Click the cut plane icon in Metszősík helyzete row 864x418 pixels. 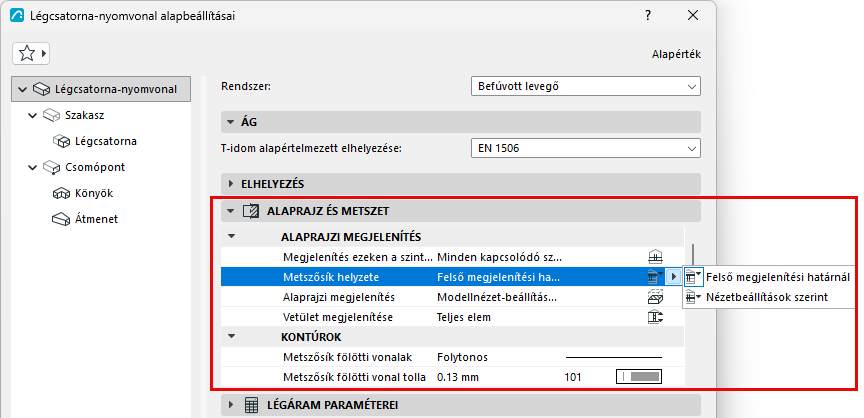[654, 276]
